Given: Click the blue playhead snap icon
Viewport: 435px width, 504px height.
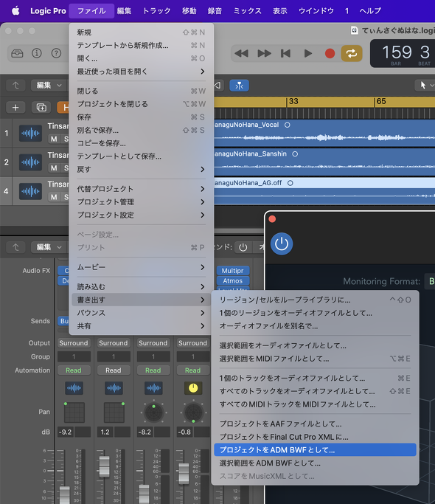Looking at the screenshot, I should point(239,86).
